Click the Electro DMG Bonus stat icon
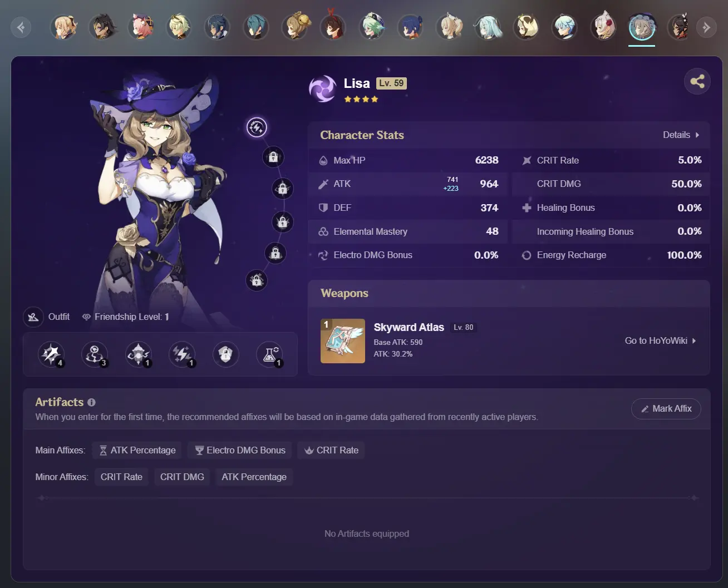This screenshot has height=588, width=728. 323,255
